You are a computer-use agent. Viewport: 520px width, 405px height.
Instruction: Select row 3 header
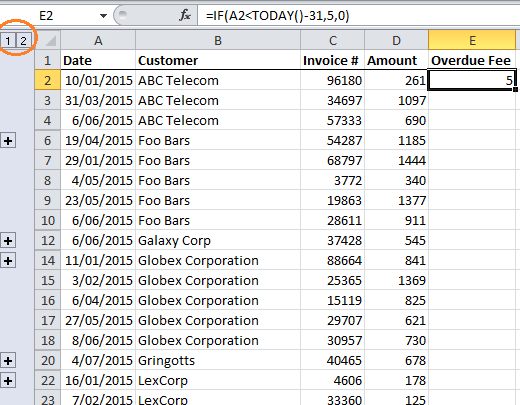pyautogui.click(x=48, y=100)
